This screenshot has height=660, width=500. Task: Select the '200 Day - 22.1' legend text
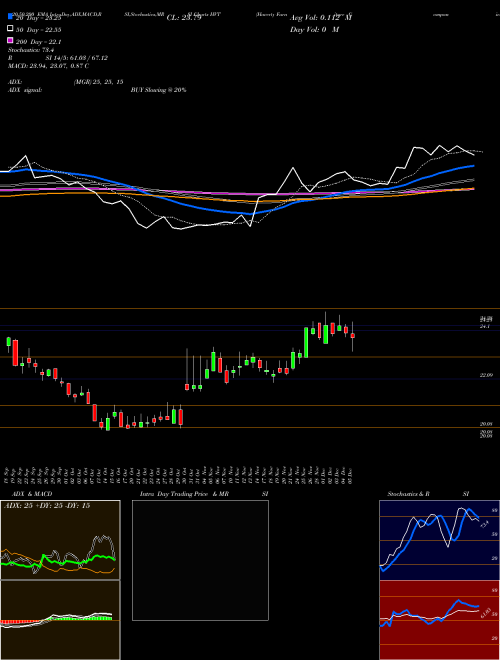39,42
